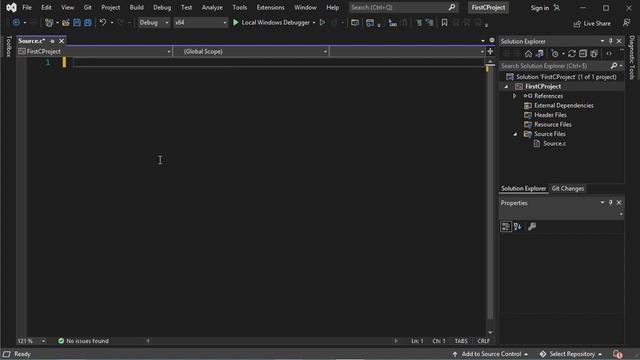Screen dimensions: 640x360
Task: Open the Build menu
Action: click(136, 7)
